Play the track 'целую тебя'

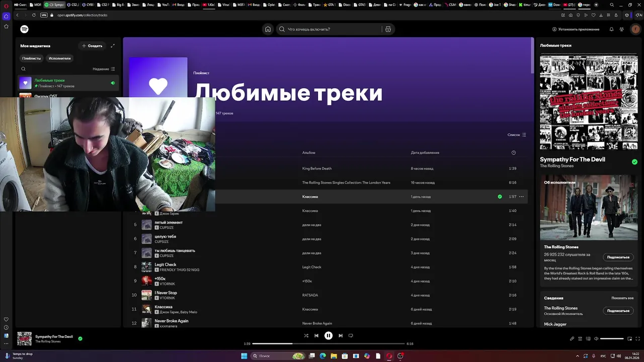coord(165,236)
